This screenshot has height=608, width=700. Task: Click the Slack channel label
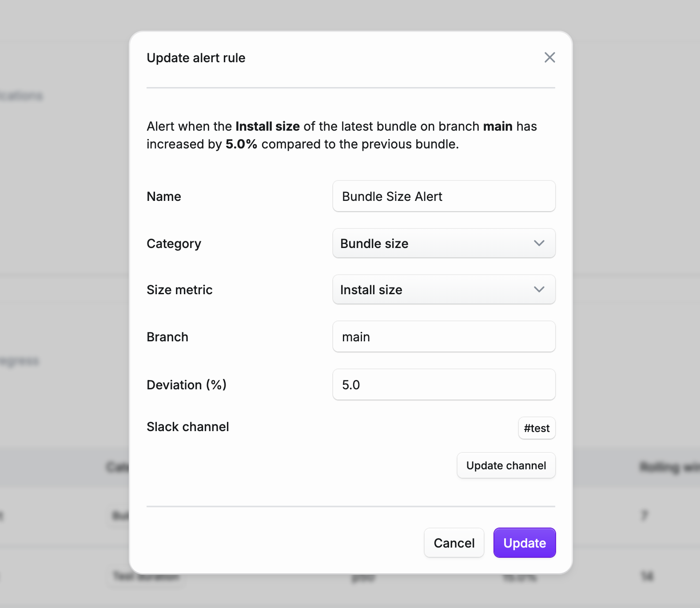point(187,426)
